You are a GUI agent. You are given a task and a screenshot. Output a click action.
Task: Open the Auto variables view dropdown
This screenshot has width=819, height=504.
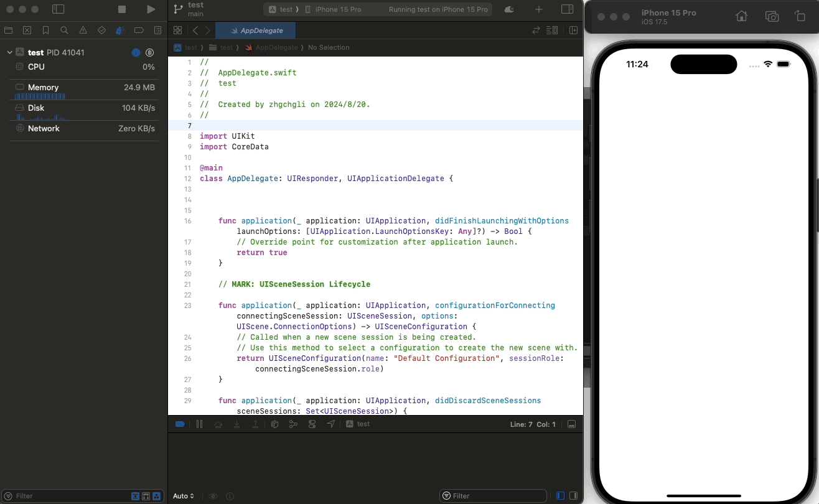point(184,496)
